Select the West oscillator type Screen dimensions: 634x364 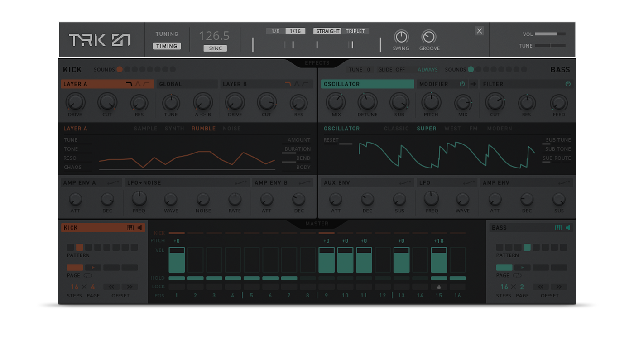click(452, 129)
